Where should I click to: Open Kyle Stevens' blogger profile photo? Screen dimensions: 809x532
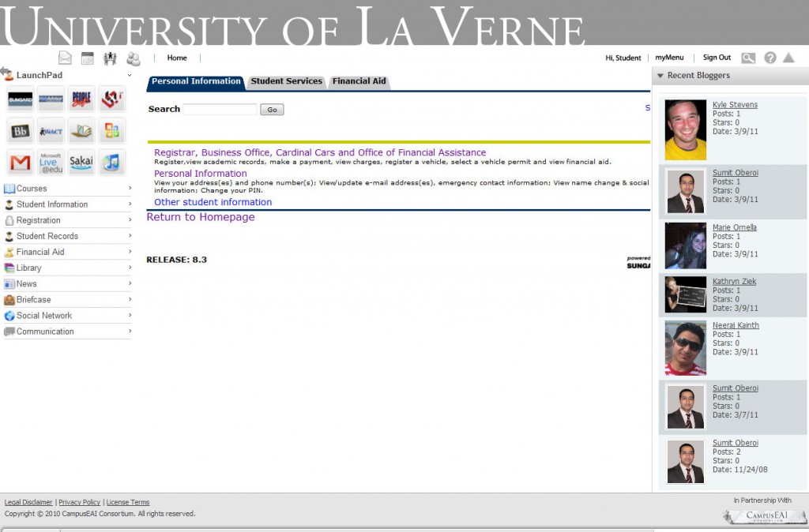click(x=685, y=129)
